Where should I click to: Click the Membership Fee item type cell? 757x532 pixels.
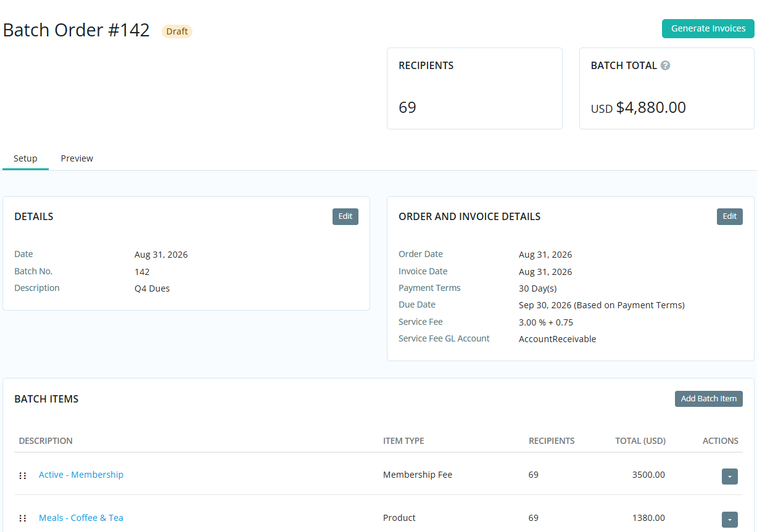418,475
